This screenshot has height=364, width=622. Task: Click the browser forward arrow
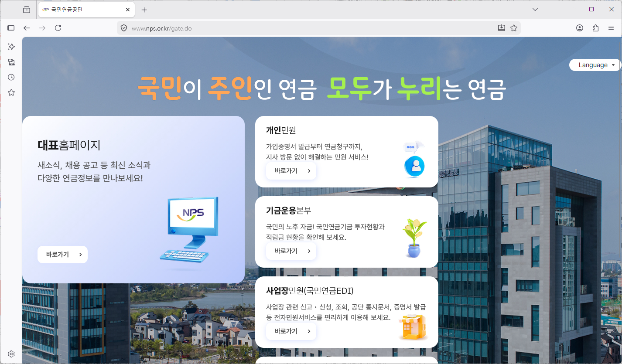42,28
